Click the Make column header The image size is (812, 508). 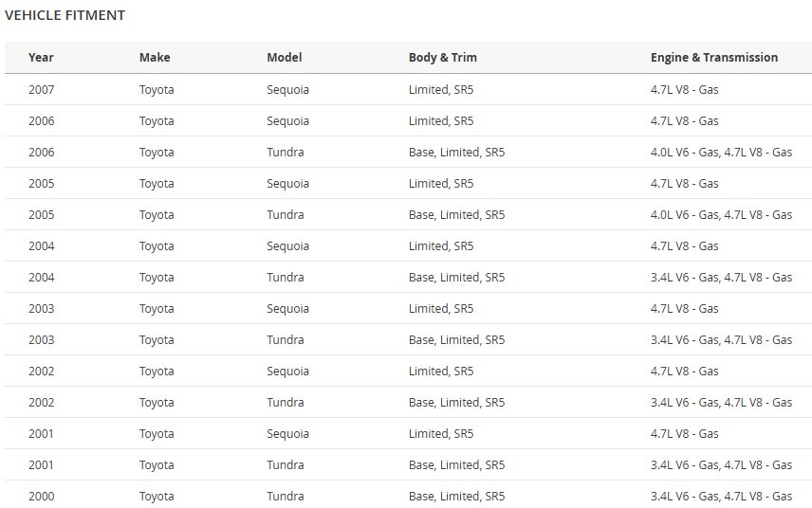click(x=155, y=58)
